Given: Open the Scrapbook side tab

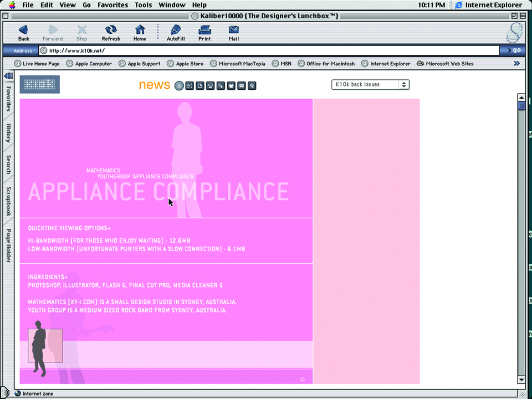Looking at the screenshot, I should [8, 202].
